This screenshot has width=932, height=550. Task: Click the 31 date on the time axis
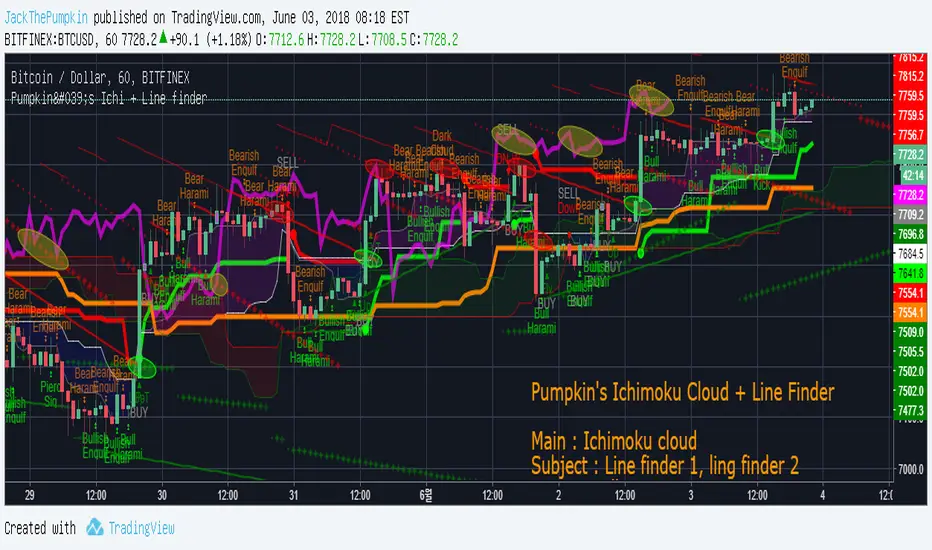point(294,495)
